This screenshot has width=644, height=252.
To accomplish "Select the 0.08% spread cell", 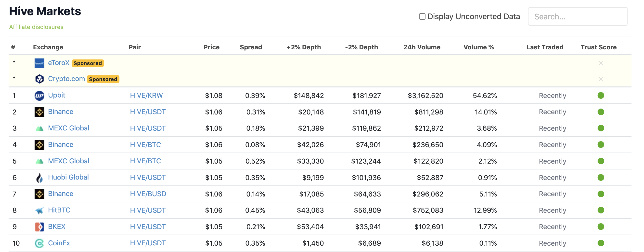I will [x=255, y=144].
